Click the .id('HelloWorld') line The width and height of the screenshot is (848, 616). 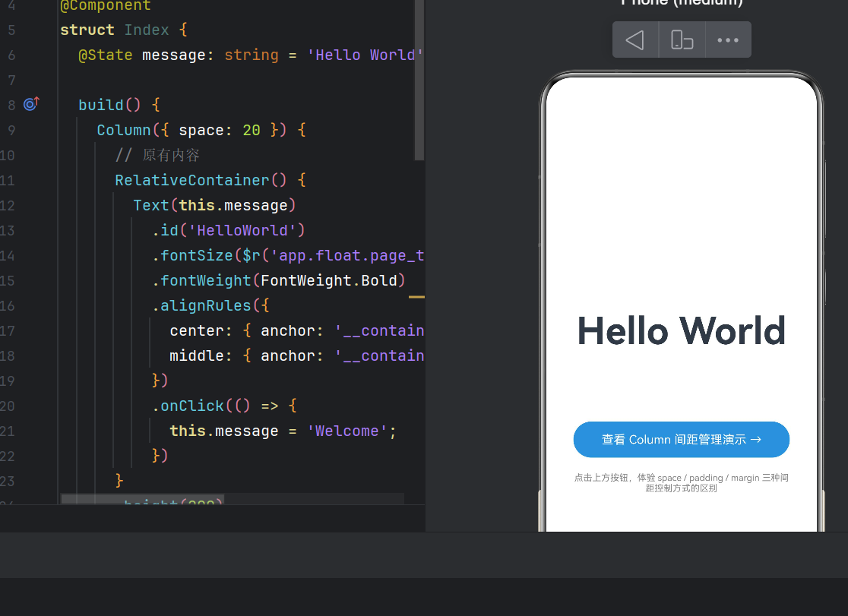coord(228,230)
